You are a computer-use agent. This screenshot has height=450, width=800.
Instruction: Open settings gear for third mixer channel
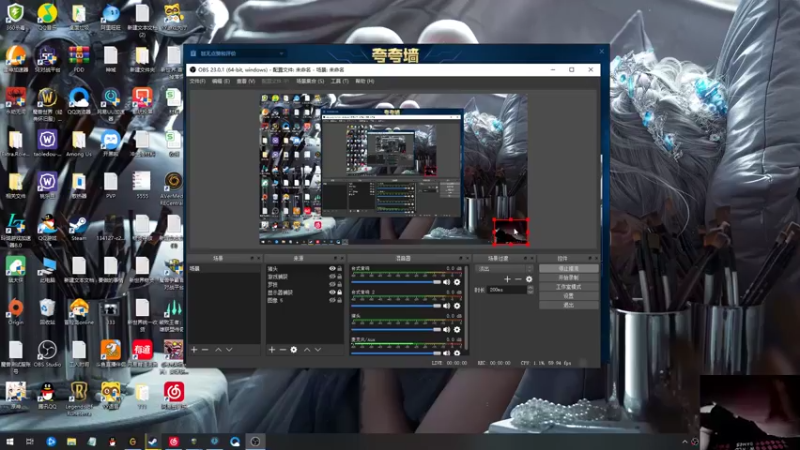click(x=457, y=330)
